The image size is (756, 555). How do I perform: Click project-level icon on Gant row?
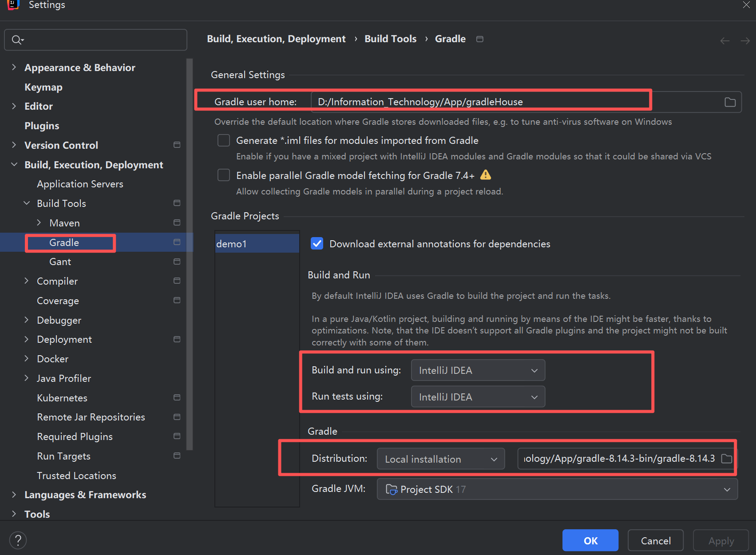177,262
